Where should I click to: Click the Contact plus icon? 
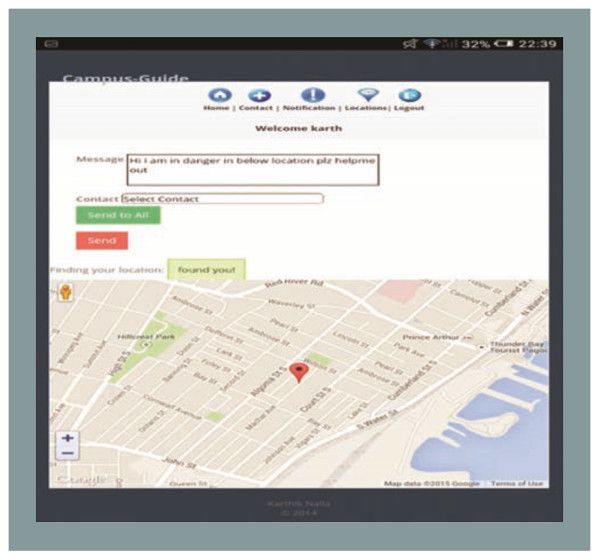[x=259, y=95]
